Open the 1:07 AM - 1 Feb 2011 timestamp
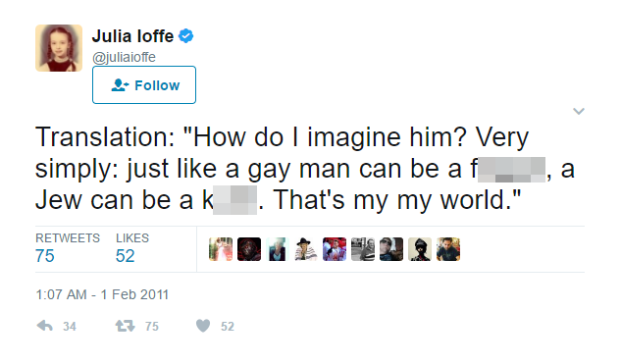Image resolution: width=621 pixels, height=364 pixels. pos(102,294)
